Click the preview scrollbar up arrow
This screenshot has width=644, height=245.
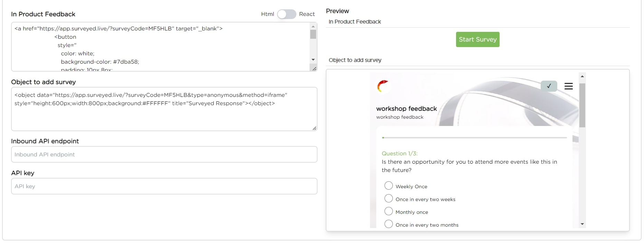pos(582,76)
